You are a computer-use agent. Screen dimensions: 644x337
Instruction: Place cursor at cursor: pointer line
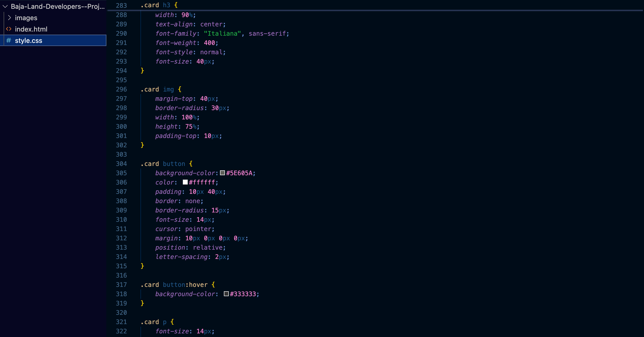point(185,229)
